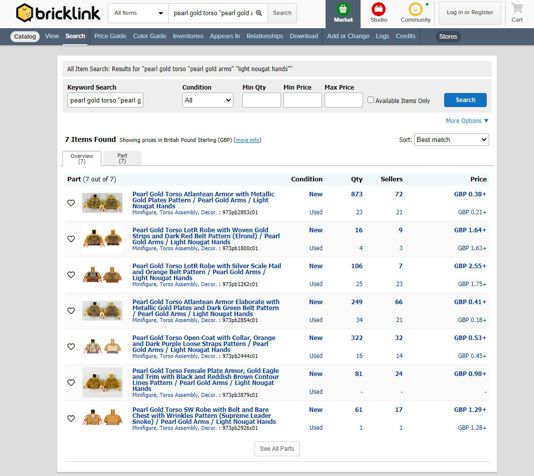This screenshot has width=534, height=476.
Task: Open Pearl Gold Torso LotR Robe Elrond link
Action: coord(206,236)
